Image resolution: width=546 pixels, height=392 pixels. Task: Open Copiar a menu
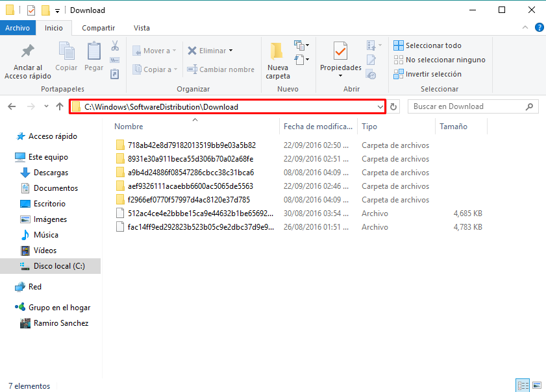tap(155, 69)
